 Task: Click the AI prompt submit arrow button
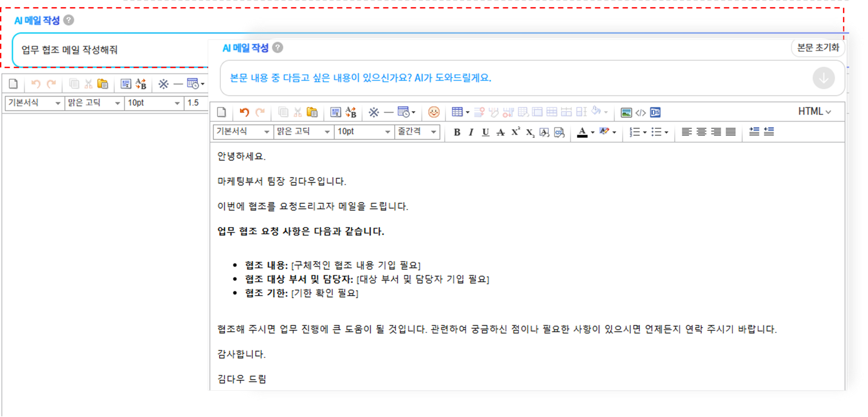tap(823, 78)
